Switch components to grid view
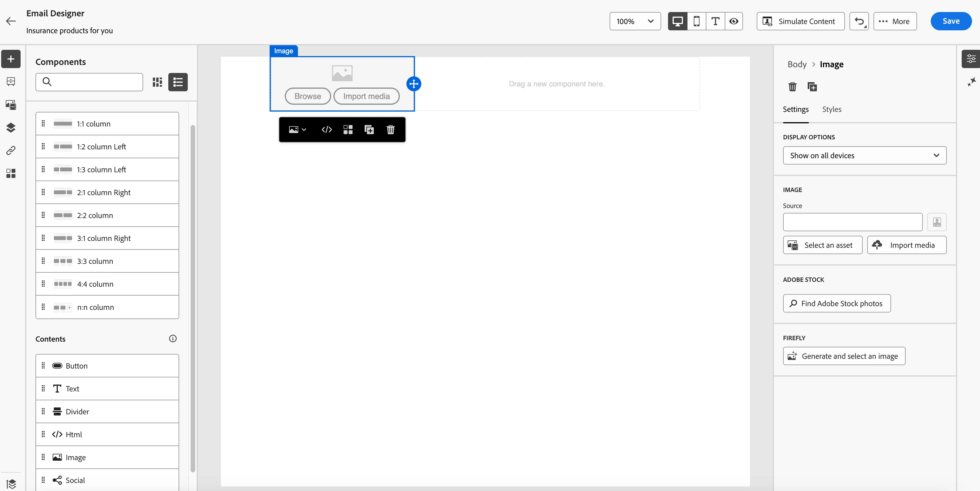Screen dimensions: 980x491 (x=157, y=82)
